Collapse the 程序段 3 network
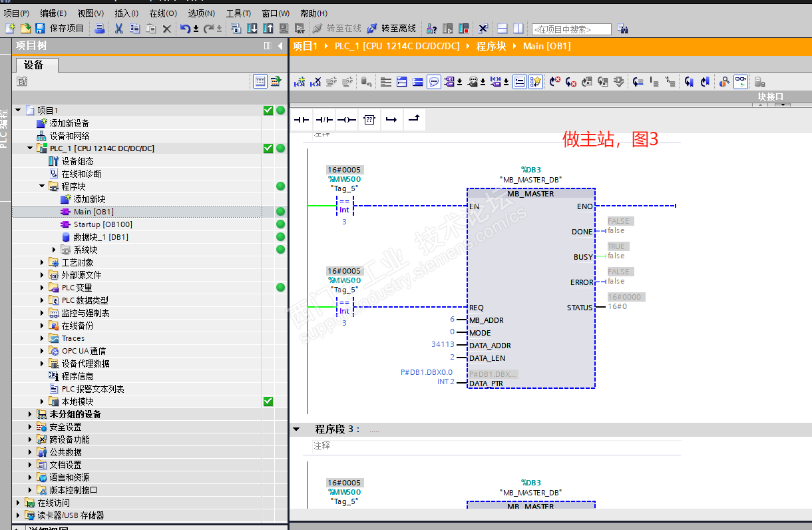This screenshot has height=530, width=812. pos(296,429)
